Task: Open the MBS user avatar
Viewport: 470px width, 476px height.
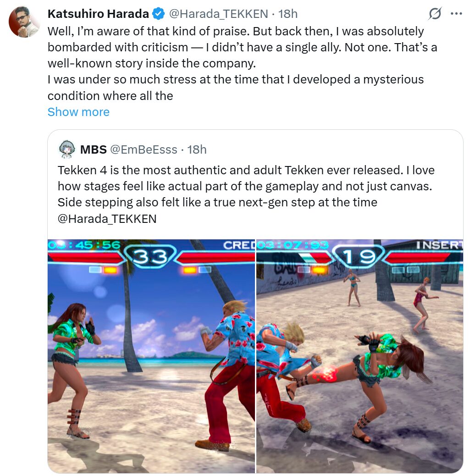Action: (x=66, y=149)
